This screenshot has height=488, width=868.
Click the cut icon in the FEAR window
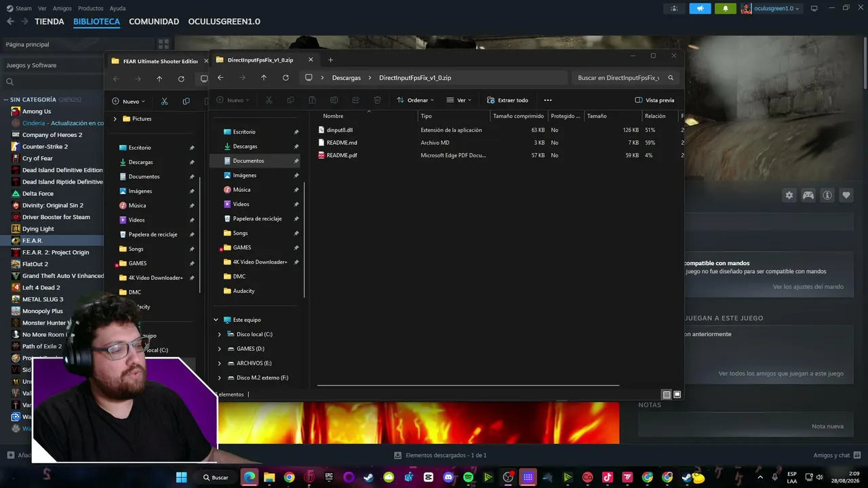coord(164,101)
